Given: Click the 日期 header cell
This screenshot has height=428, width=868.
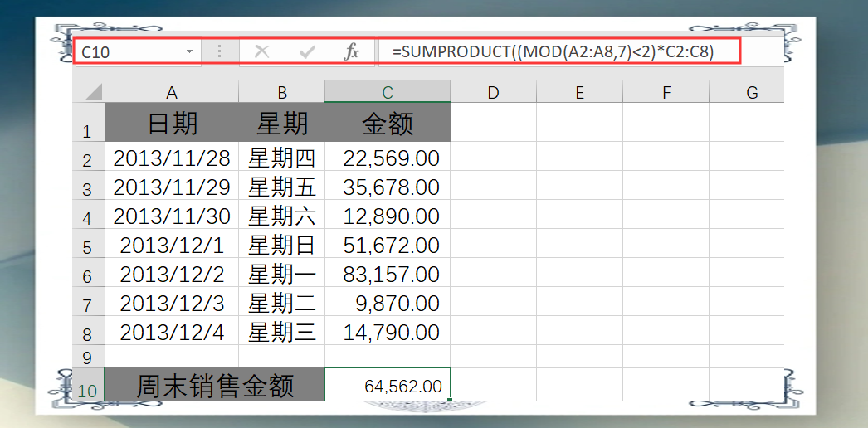Looking at the screenshot, I should coord(172,122).
